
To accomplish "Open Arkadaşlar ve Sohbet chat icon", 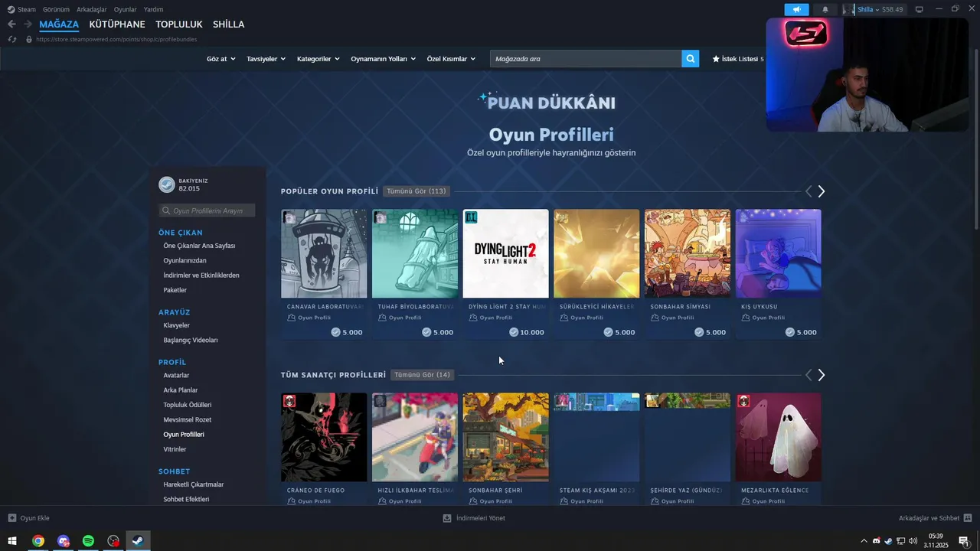I will click(x=968, y=518).
